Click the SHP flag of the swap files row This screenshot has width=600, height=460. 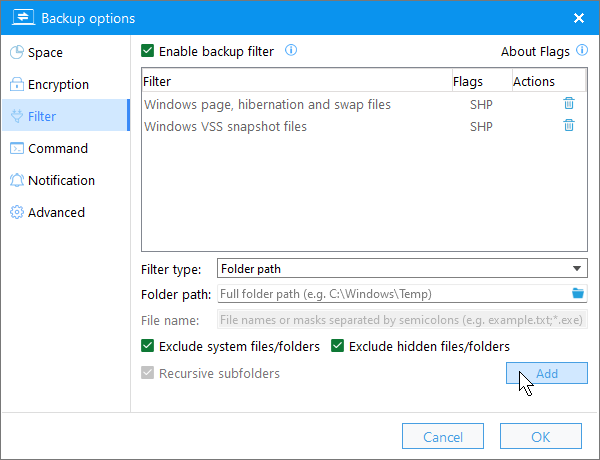[481, 104]
